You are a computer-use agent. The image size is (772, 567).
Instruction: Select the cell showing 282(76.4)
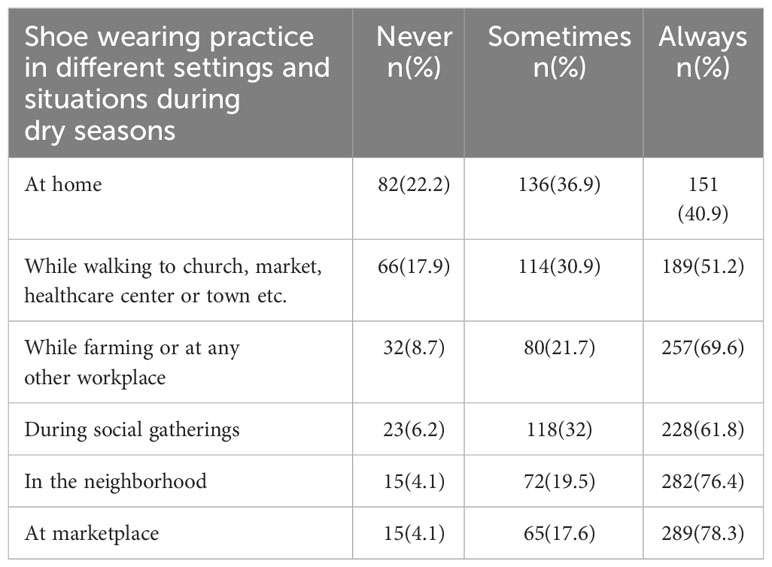pyautogui.click(x=703, y=481)
